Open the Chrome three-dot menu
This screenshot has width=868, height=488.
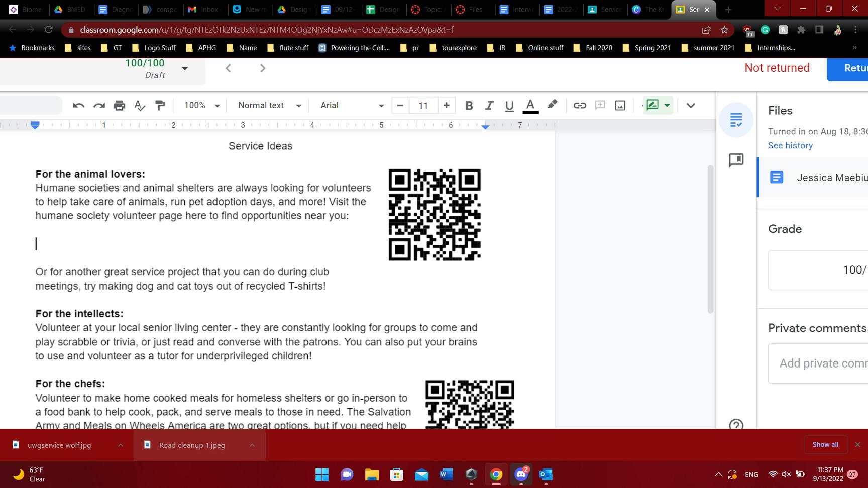855,30
